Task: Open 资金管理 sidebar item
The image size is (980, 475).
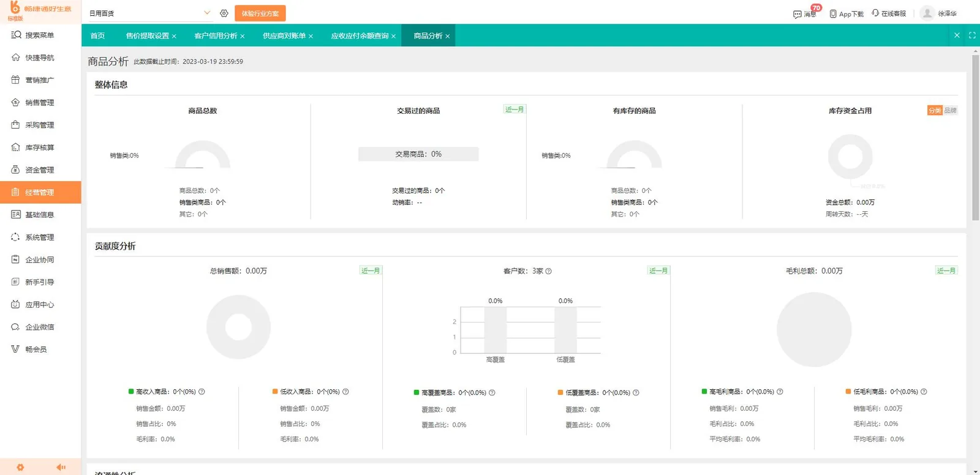Action: pos(40,170)
